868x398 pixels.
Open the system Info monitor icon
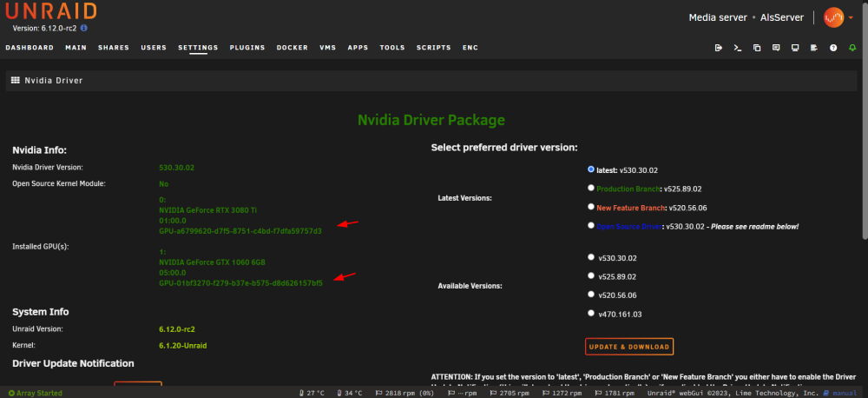click(x=795, y=48)
